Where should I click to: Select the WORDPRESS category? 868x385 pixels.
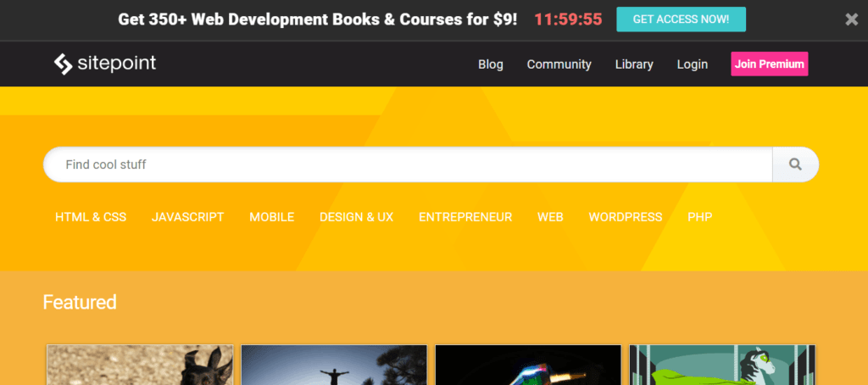coord(626,217)
